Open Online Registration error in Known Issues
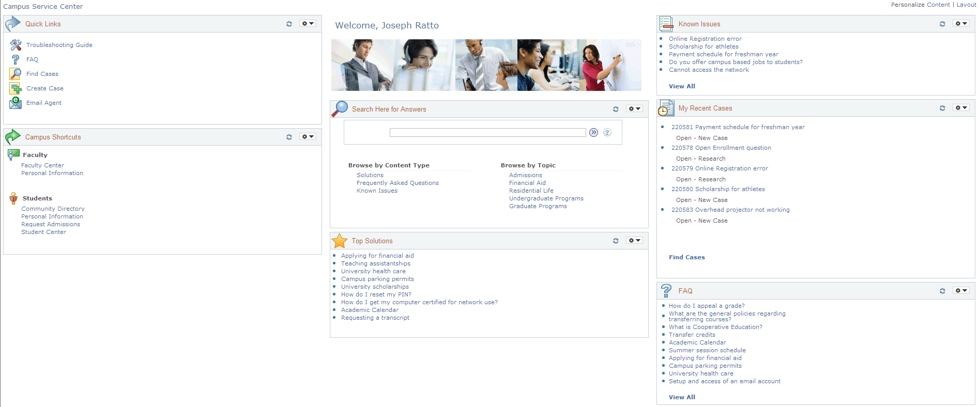Image resolution: width=980 pixels, height=407 pixels. (x=705, y=39)
